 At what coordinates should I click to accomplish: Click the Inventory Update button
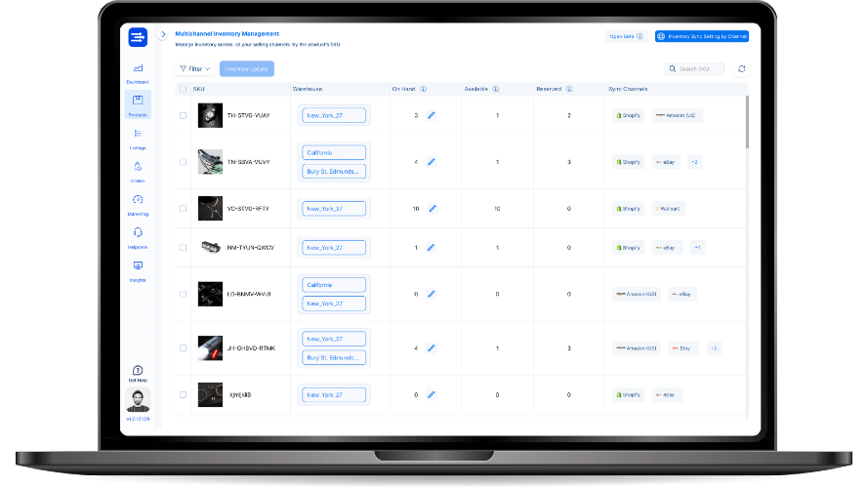247,69
